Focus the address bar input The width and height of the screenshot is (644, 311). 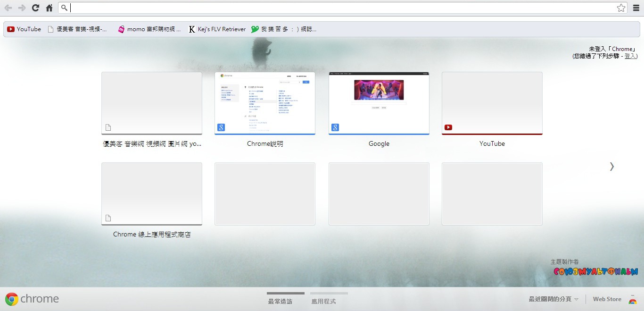click(339, 8)
